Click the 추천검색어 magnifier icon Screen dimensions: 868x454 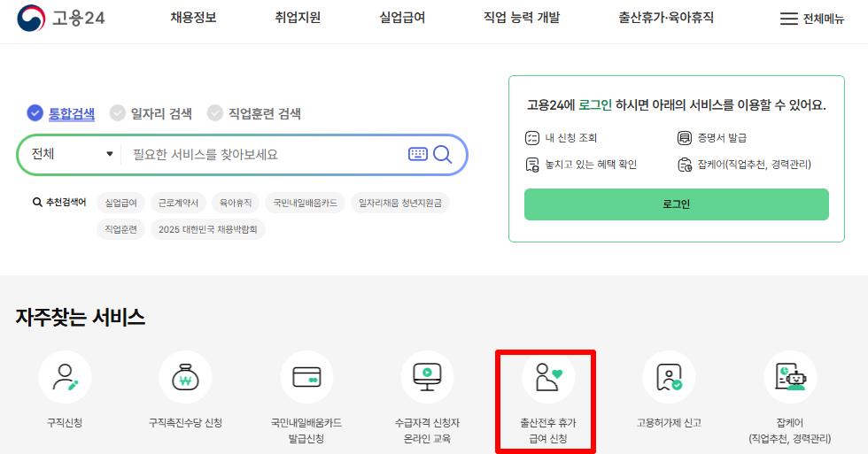37,203
